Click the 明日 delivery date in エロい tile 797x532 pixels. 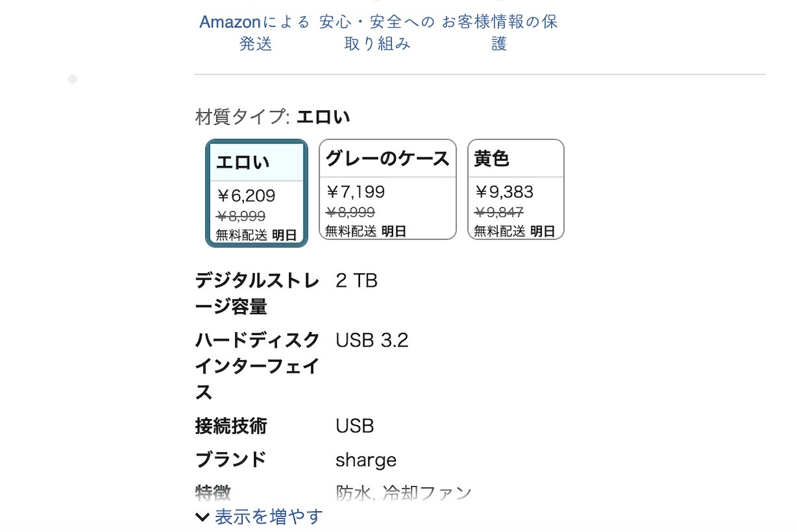[x=285, y=235]
